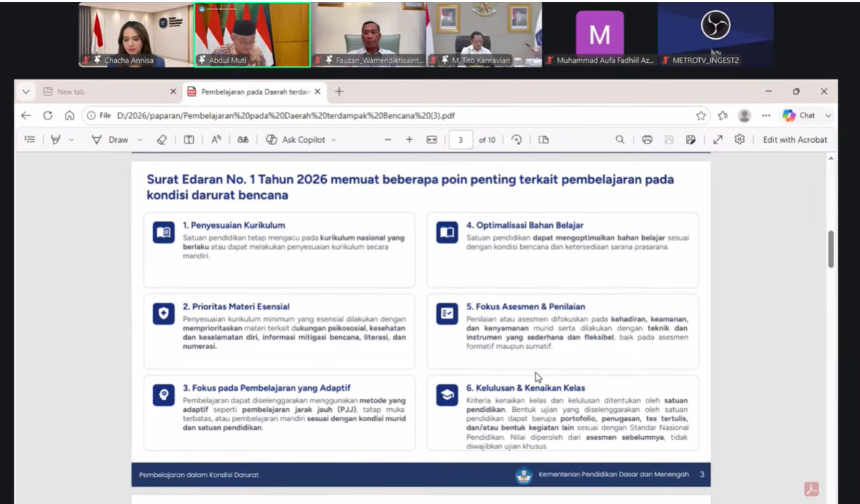Image resolution: width=860 pixels, height=504 pixels.
Task: Go back to previous page
Action: point(26,115)
